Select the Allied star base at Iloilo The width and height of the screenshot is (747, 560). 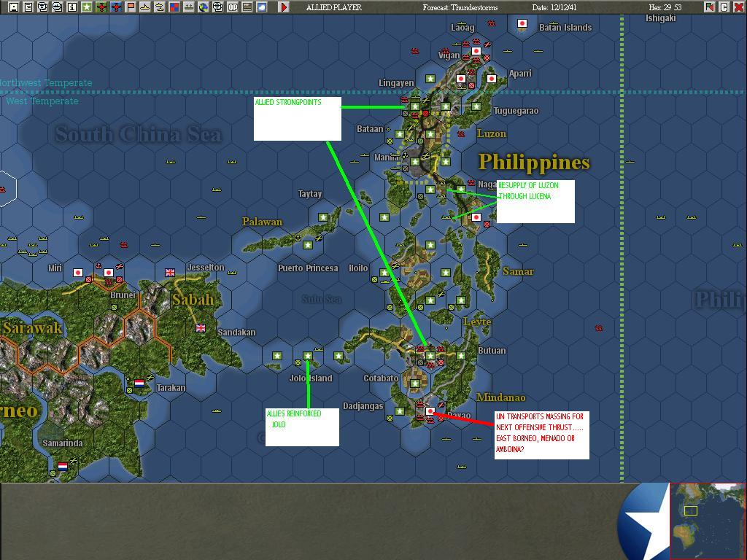pos(384,273)
